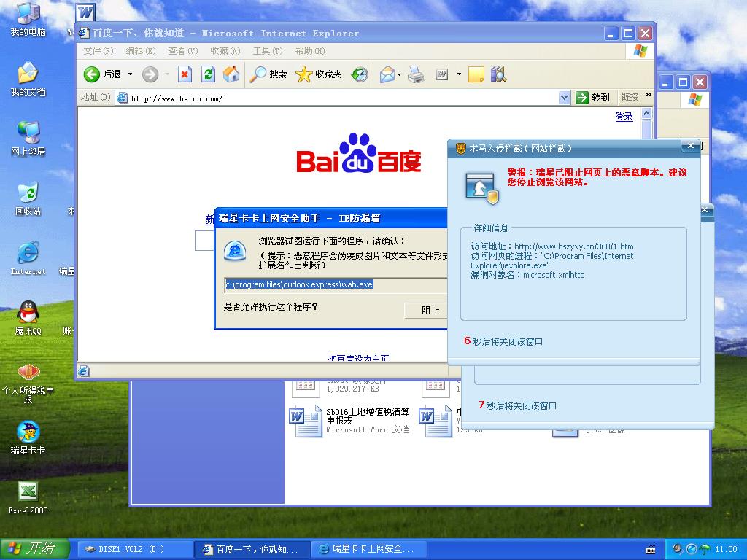
Task: Refresh the Baidu page in IE
Action: 208,74
